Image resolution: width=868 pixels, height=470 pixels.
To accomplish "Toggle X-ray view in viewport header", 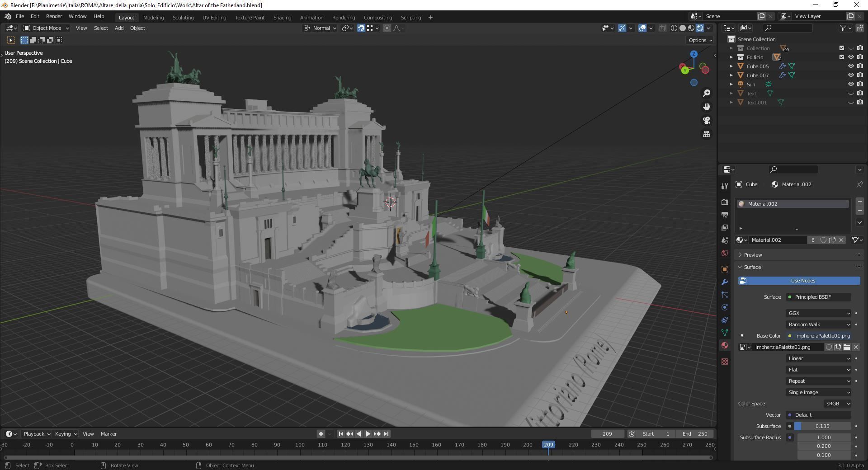I will pos(662,28).
